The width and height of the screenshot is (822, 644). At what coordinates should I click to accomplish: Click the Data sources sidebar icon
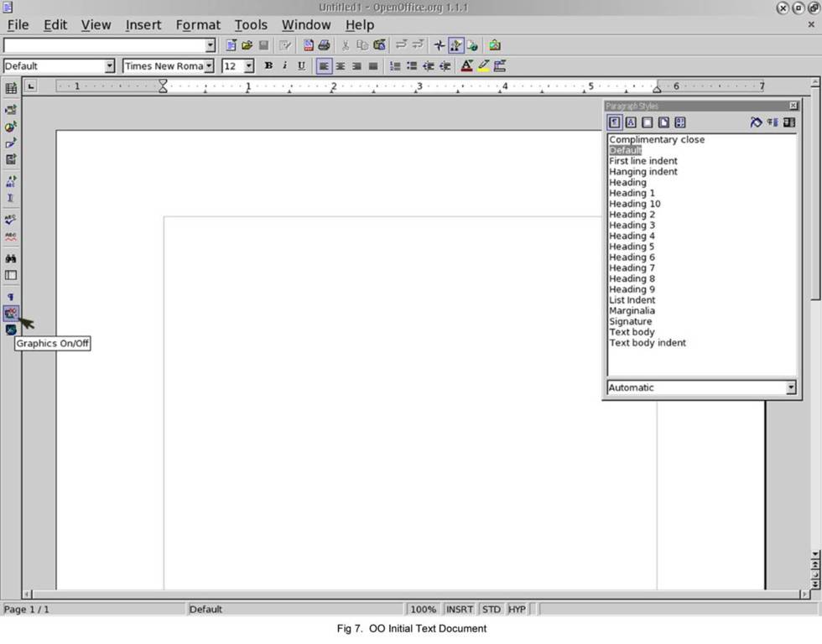[11, 275]
